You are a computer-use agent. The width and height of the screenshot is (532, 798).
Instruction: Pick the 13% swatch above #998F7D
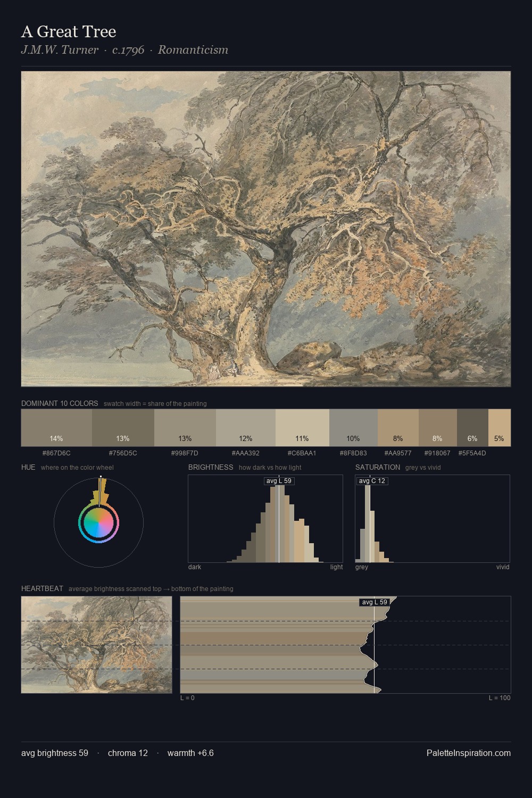click(185, 427)
